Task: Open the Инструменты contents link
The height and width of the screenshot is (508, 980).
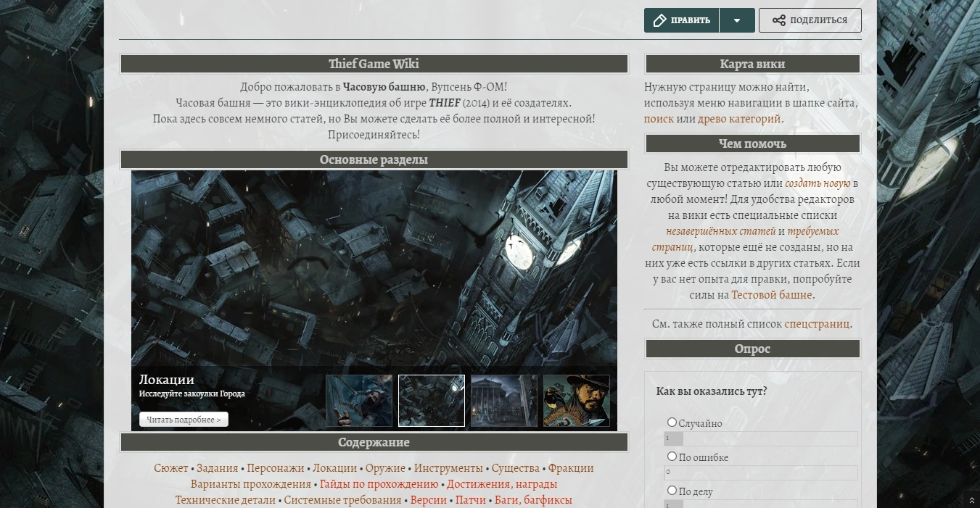Action: tap(448, 468)
